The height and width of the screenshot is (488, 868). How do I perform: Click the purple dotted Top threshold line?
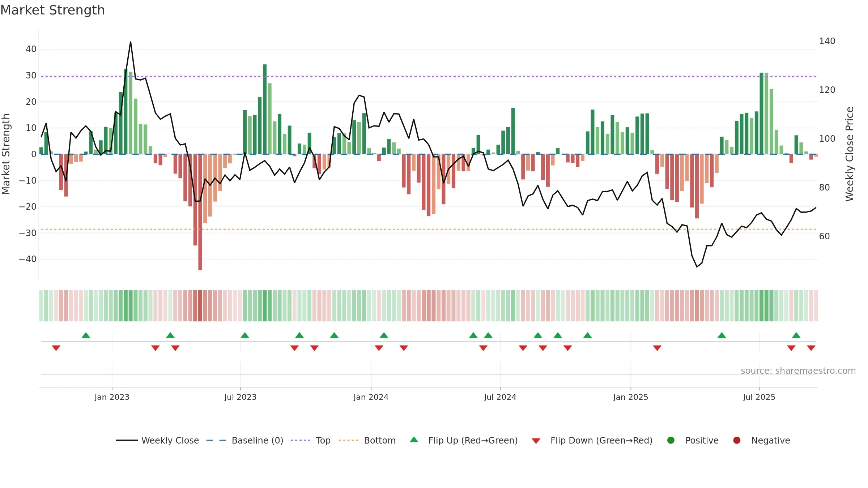point(429,77)
